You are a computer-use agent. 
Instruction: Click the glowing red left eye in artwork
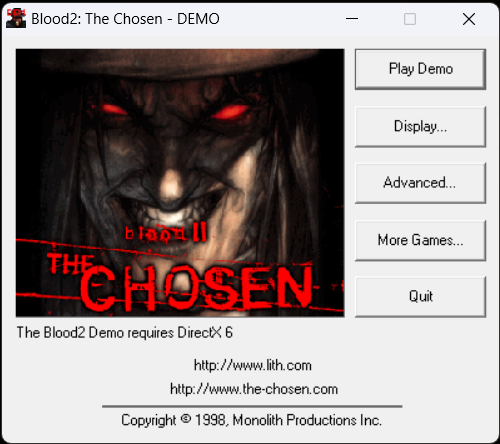(x=112, y=109)
